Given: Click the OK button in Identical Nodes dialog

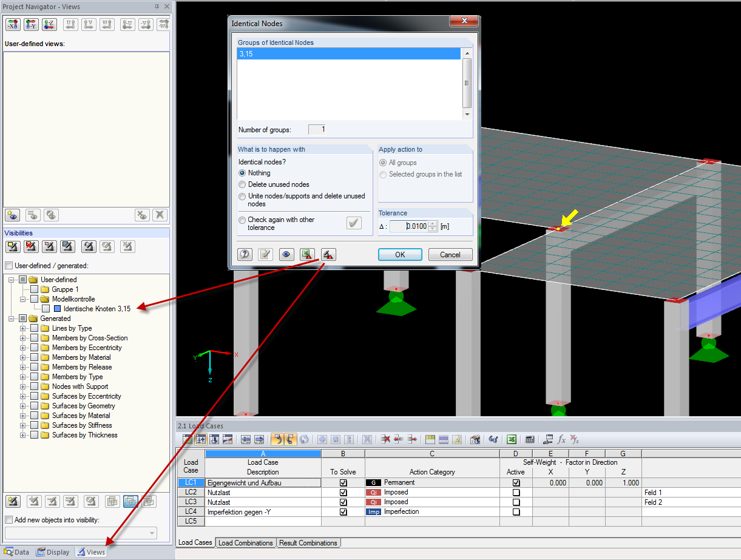Looking at the screenshot, I should tap(399, 254).
